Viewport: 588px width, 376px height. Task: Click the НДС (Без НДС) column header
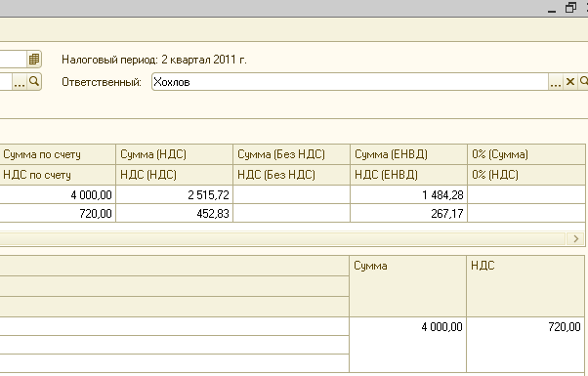click(291, 175)
